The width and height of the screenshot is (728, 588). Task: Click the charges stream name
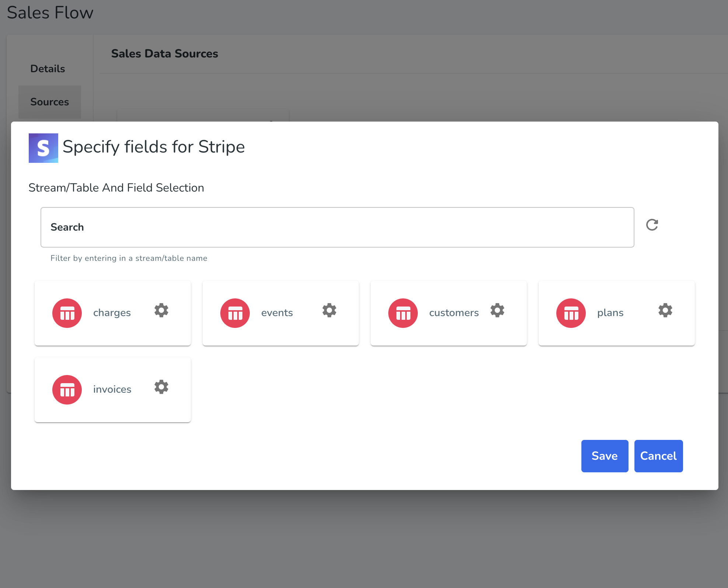pos(112,313)
